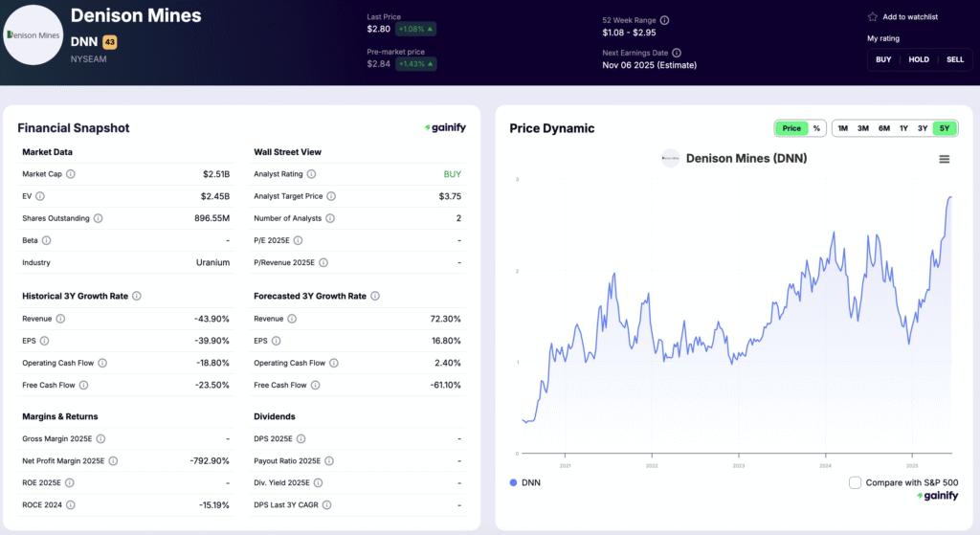Viewport: 980px width, 535px height.
Task: Switch chart to percent mode
Action: click(816, 128)
